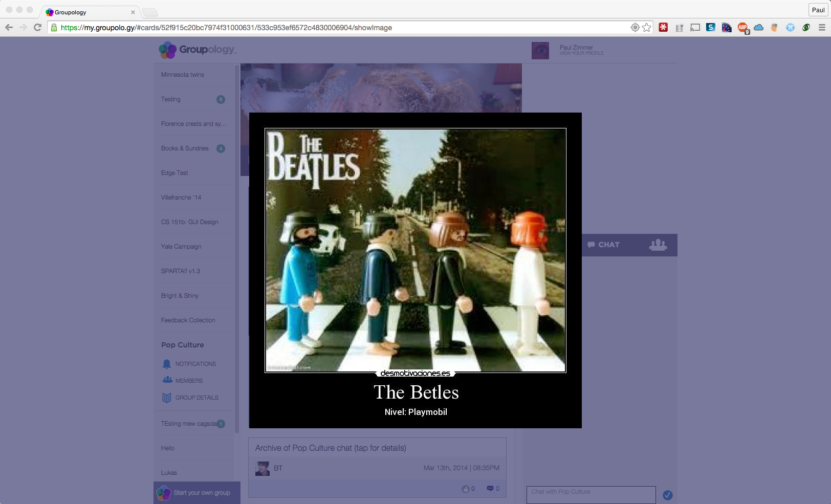Open the Minnesota twins group

click(x=182, y=75)
